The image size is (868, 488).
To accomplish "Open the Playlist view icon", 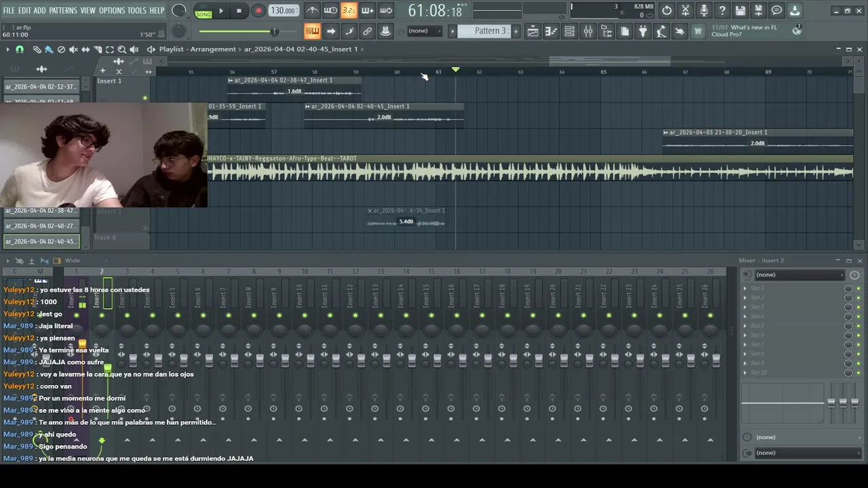I will click(533, 31).
